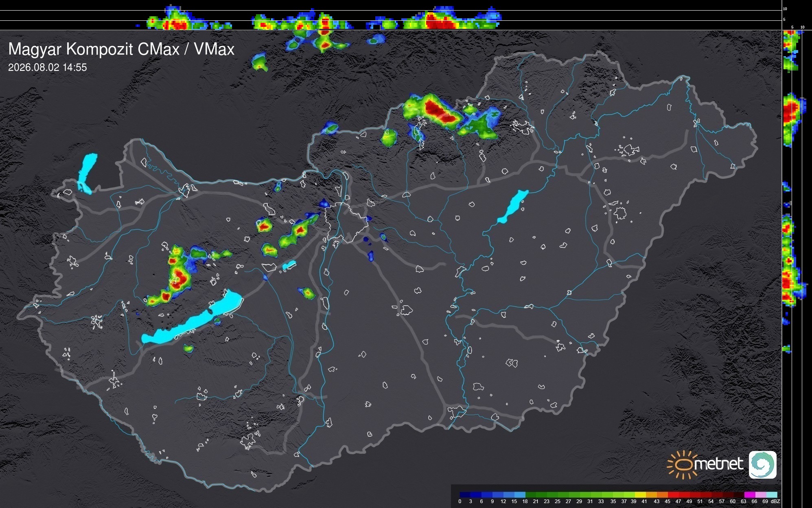Screen dimensions: 812x508
Task: Click the legend value '27'
Action: (x=568, y=501)
